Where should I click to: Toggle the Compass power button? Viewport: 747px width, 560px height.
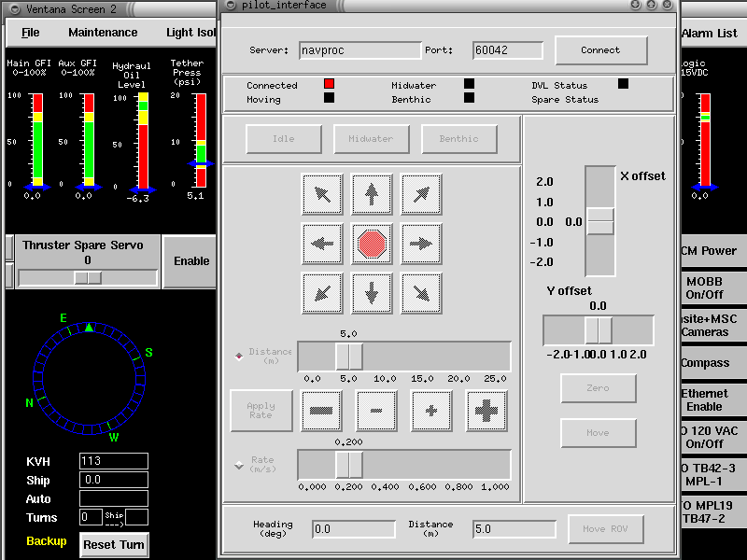712,363
